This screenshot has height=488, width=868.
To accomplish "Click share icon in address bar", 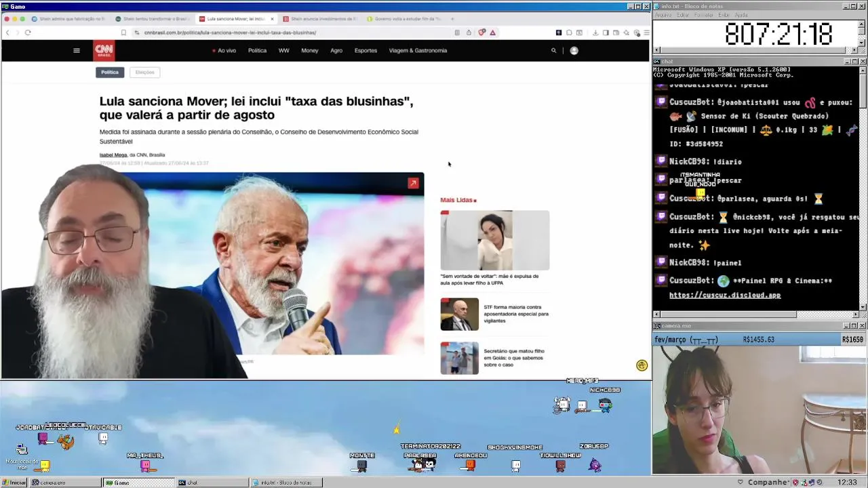I will tap(469, 33).
